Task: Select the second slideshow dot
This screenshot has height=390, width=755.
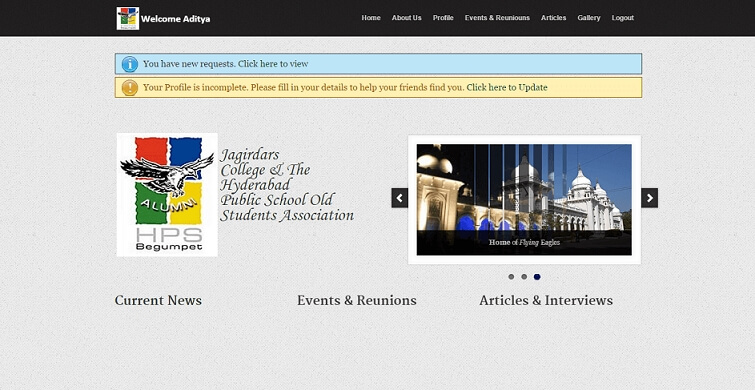Action: tap(524, 277)
